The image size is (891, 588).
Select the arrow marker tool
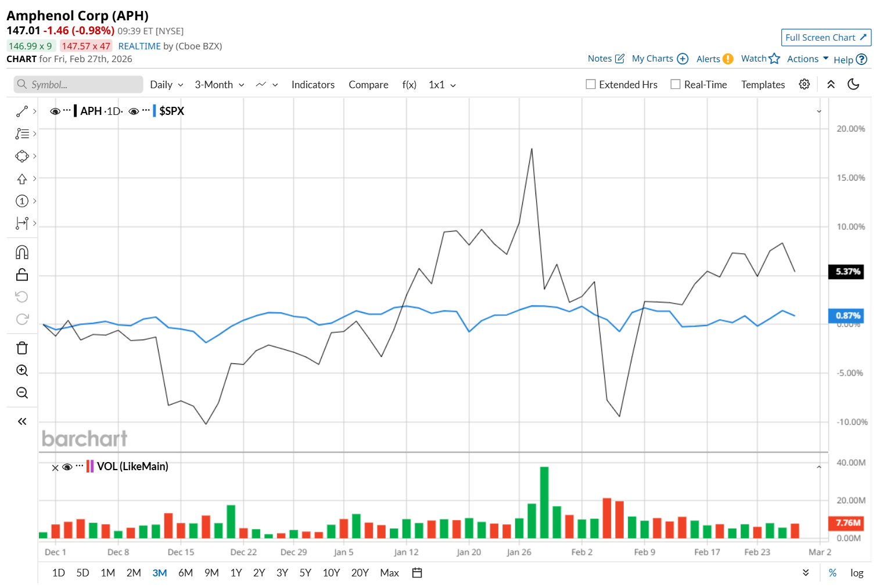[22, 179]
